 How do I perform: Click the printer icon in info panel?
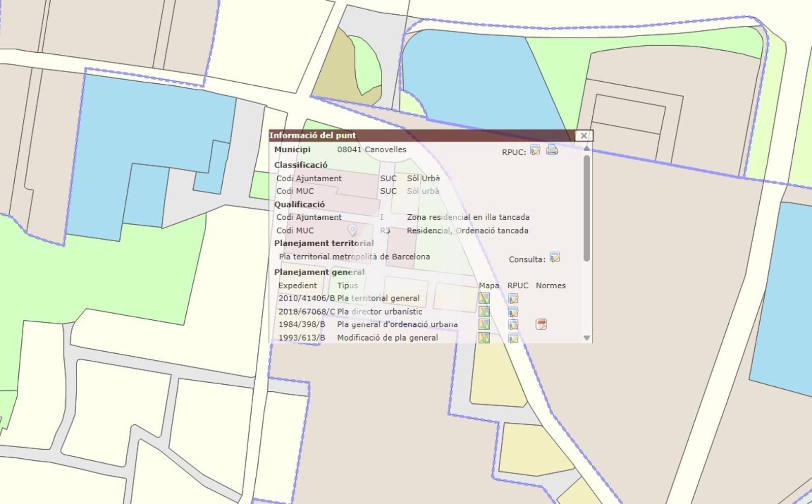(552, 150)
